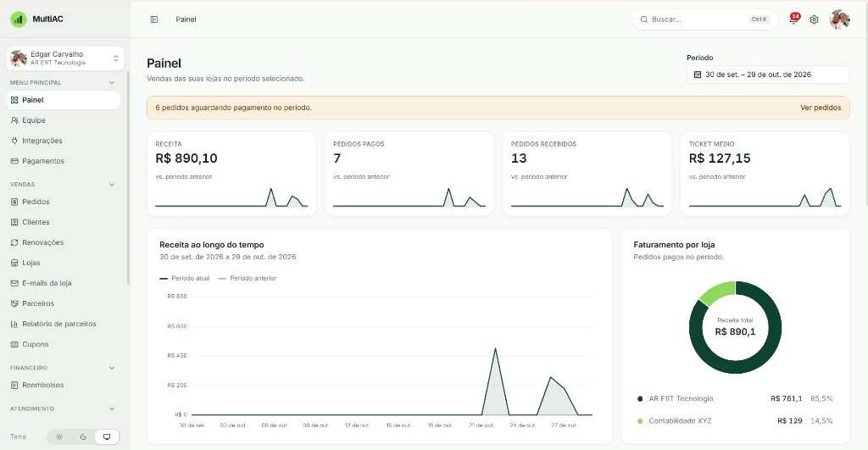Click the Painel breadcrumb in top bar
Image resolution: width=868 pixels, height=450 pixels.
186,19
